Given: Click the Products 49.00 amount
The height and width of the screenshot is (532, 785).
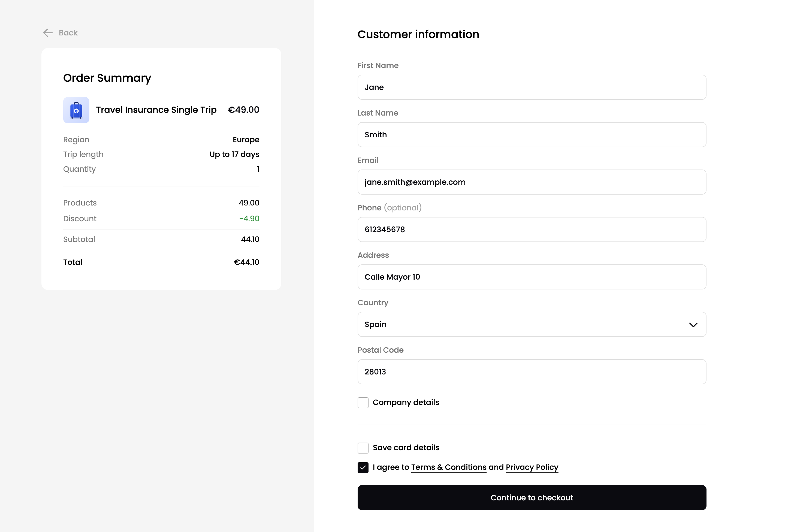Looking at the screenshot, I should (249, 203).
